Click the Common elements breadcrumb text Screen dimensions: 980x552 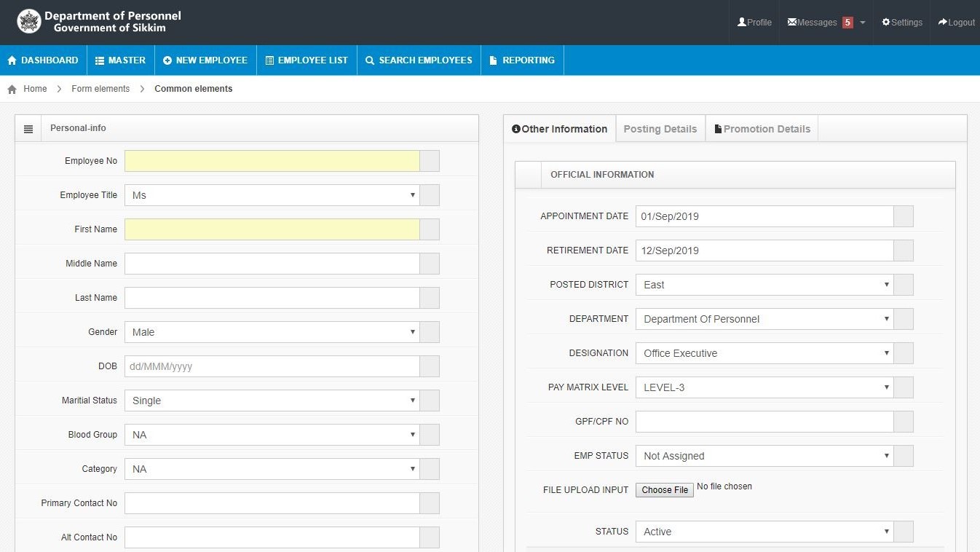click(x=194, y=89)
